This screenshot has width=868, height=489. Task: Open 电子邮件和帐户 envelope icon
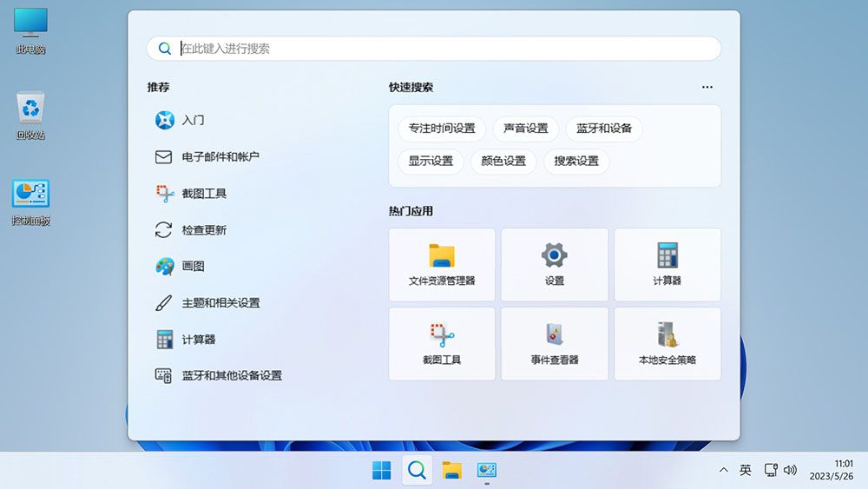(163, 157)
